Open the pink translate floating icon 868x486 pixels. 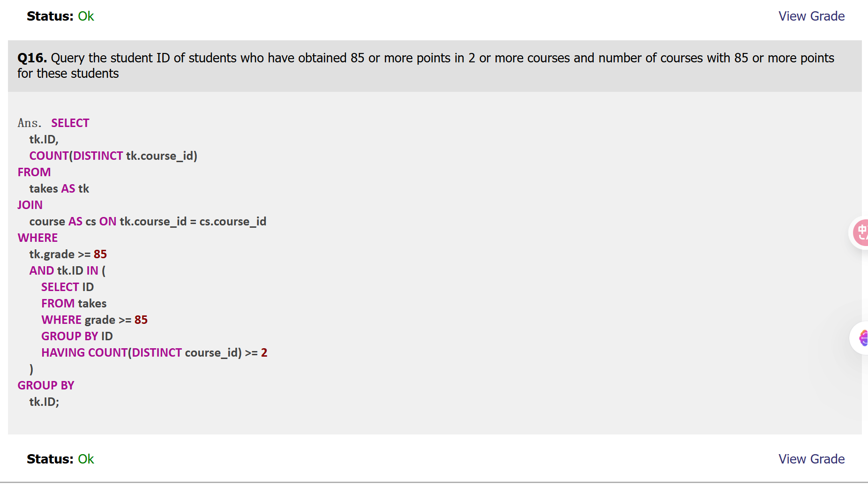(861, 233)
